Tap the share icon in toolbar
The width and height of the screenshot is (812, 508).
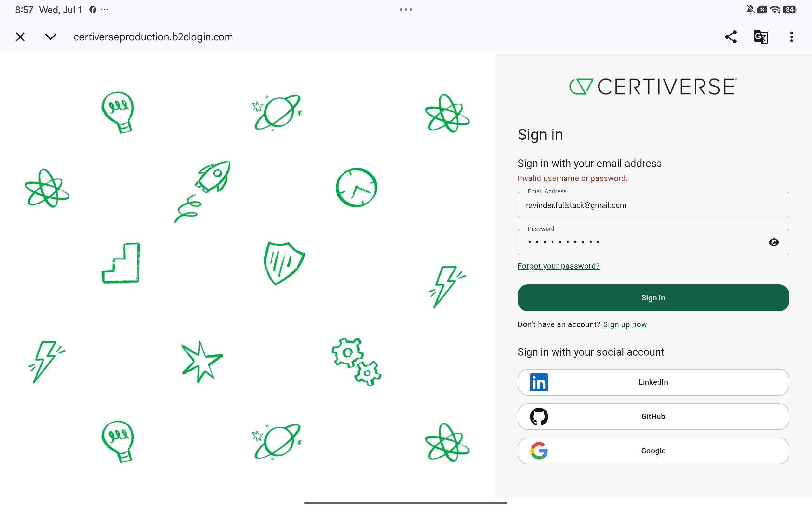pos(730,37)
